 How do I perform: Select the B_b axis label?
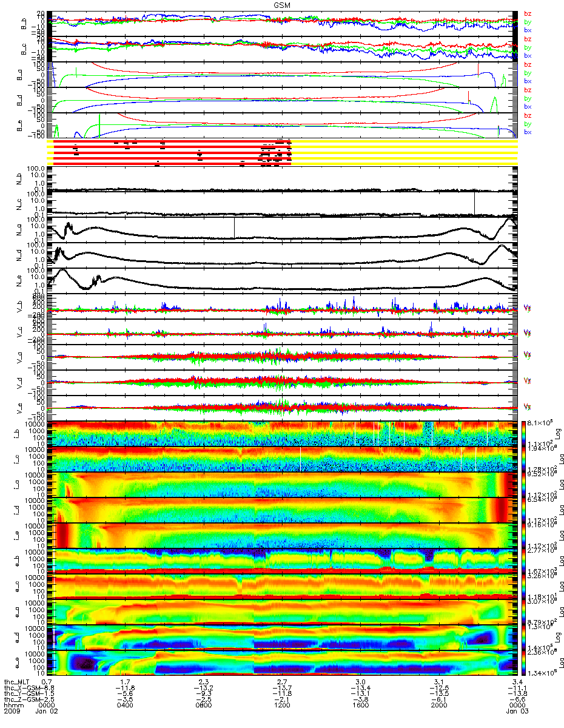coord(24,24)
